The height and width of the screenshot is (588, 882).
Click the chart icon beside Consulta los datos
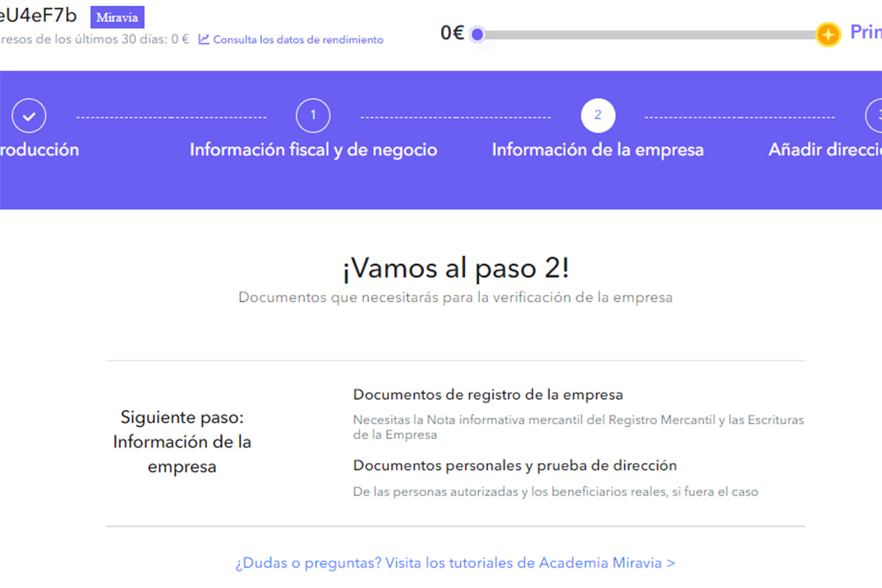click(x=204, y=39)
